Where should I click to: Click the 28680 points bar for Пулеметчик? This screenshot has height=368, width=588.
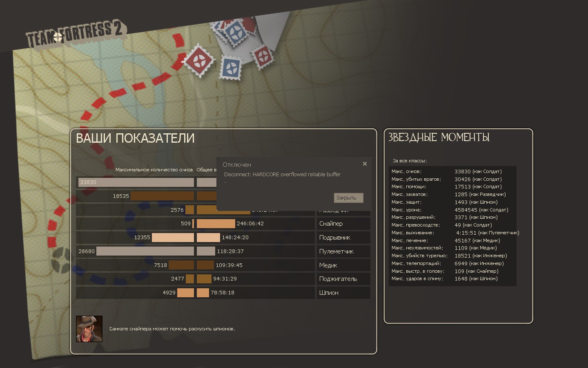[145, 251]
